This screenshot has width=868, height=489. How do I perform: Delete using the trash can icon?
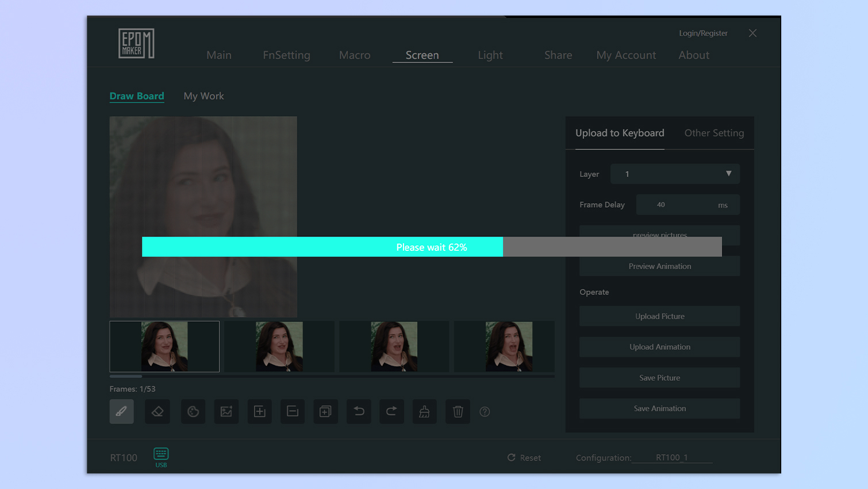coord(458,411)
